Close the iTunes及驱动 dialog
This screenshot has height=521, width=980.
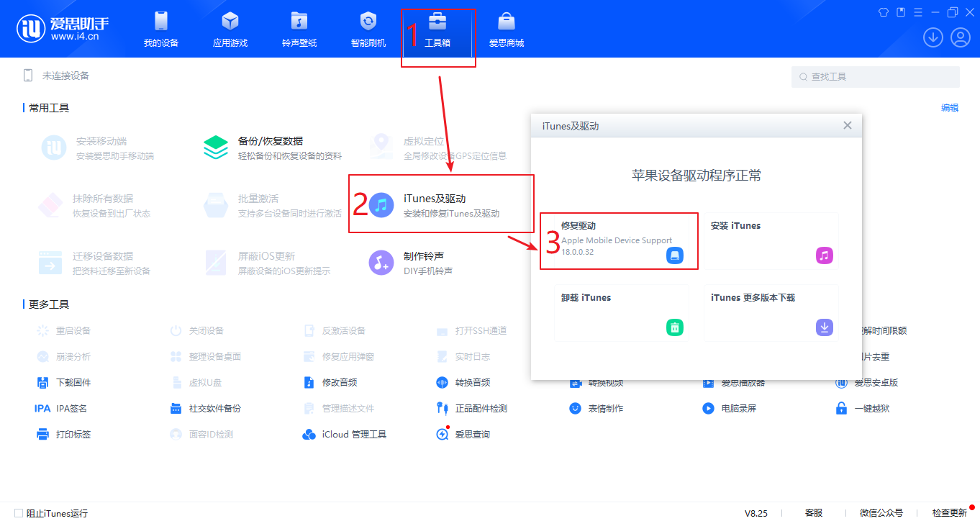tap(847, 125)
